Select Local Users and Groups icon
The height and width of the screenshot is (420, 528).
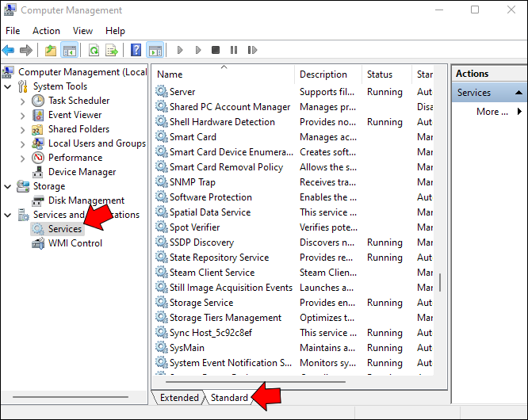pos(38,143)
